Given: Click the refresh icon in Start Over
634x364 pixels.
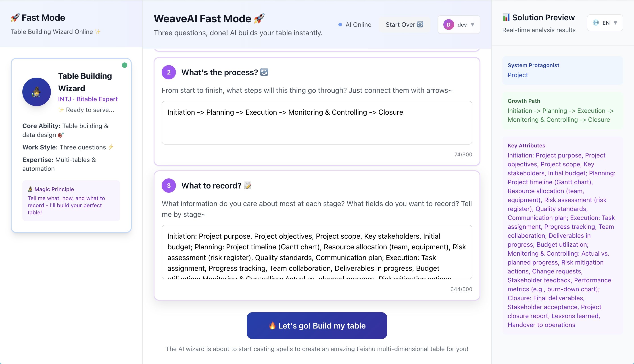Looking at the screenshot, I should click(420, 25).
